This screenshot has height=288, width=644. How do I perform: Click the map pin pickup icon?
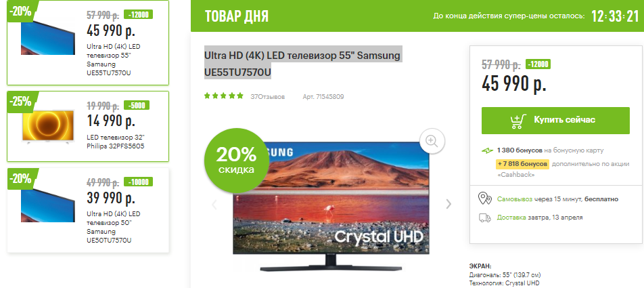(x=485, y=199)
